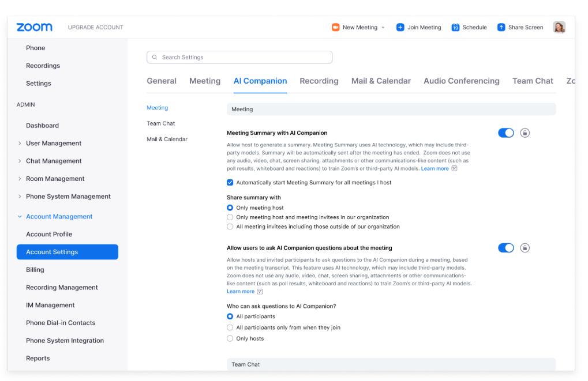Click Learn more under AI Companion questions
The height and width of the screenshot is (381, 588).
pyautogui.click(x=241, y=292)
